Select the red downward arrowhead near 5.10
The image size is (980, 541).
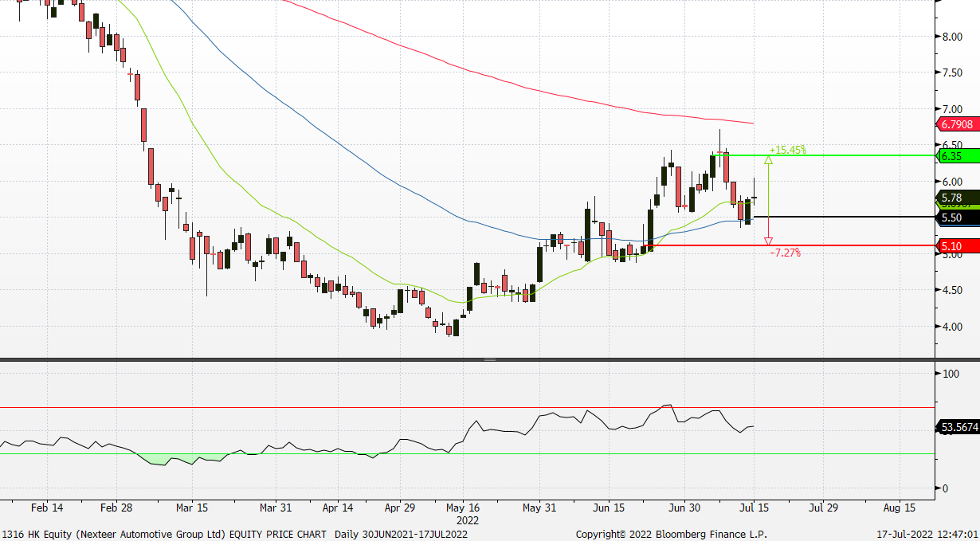[768, 241]
